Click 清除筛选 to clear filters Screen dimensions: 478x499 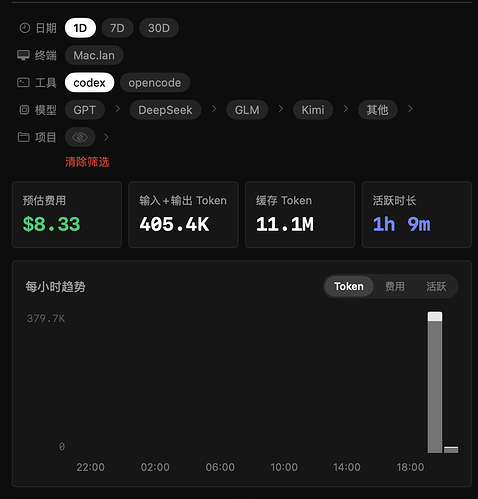pyautogui.click(x=87, y=162)
